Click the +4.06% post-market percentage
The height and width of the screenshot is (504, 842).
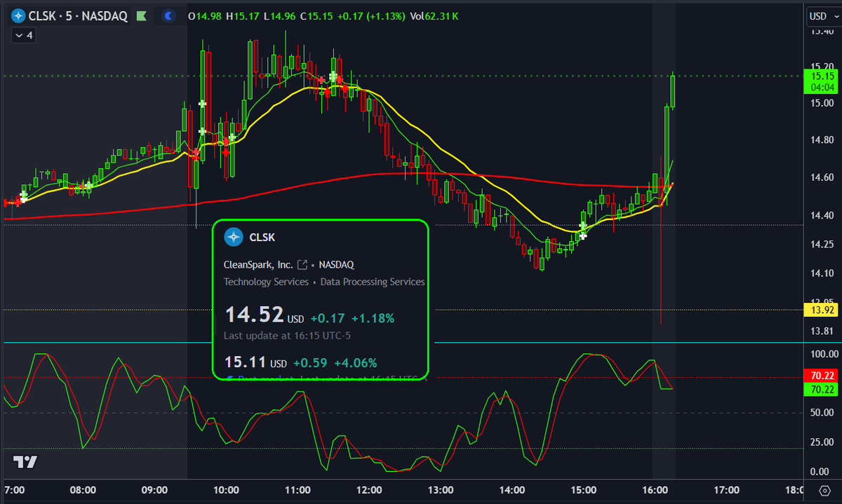pos(355,363)
